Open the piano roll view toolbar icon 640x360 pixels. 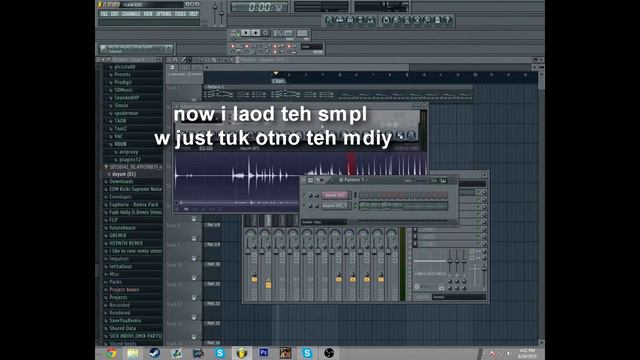[350, 20]
